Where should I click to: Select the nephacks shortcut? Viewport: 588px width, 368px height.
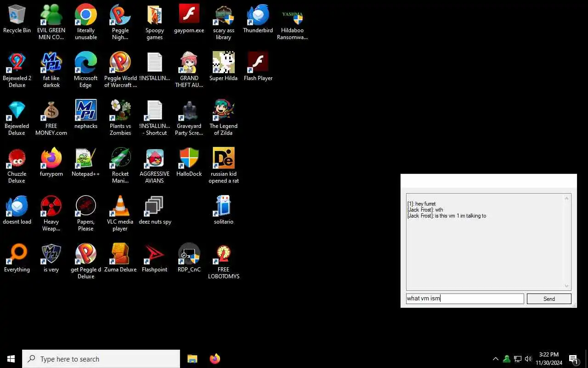86,115
